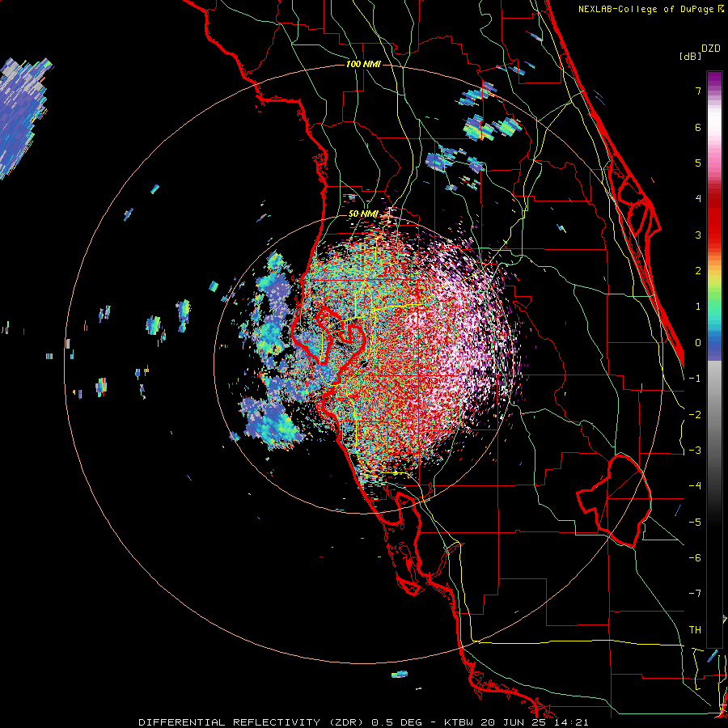Click the -7 value on color scale
Screen dimensions: 728x728
pyautogui.click(x=695, y=594)
